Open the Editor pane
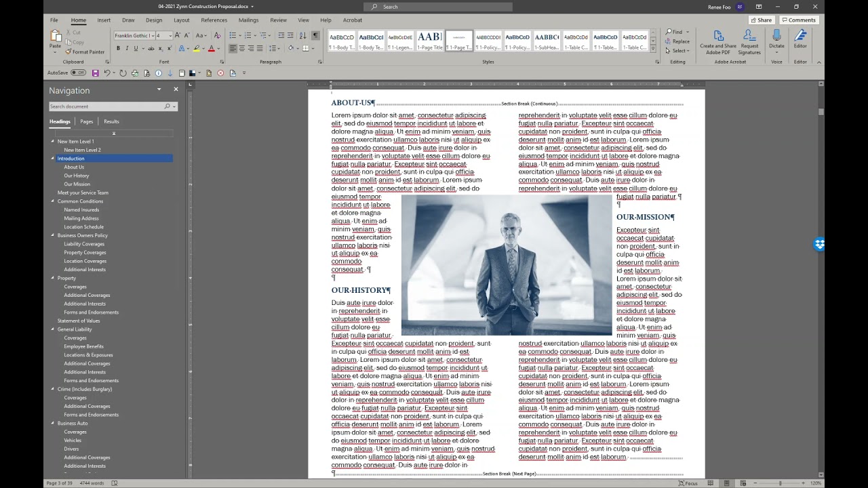 (800, 39)
